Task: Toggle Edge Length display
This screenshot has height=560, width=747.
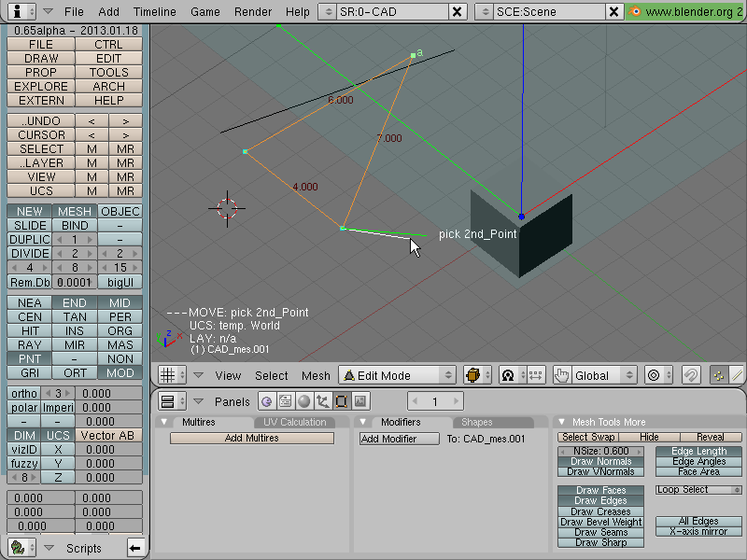Action: tap(698, 451)
